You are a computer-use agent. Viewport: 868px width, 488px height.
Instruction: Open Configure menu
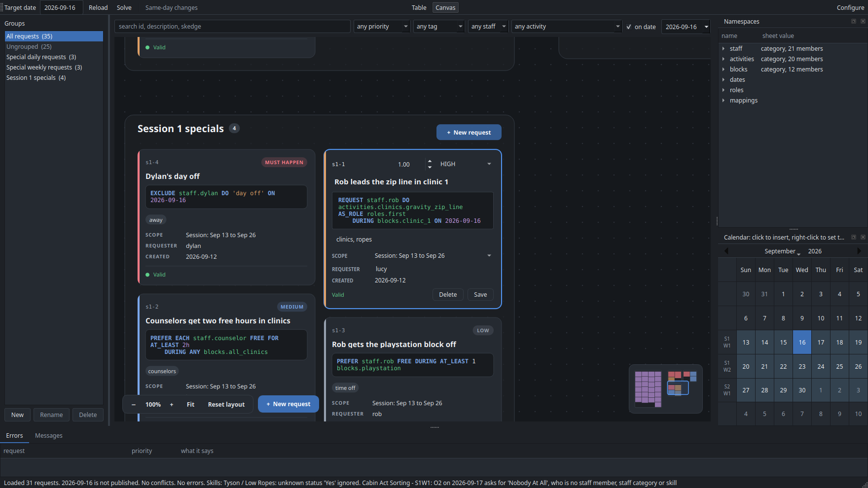[850, 7]
